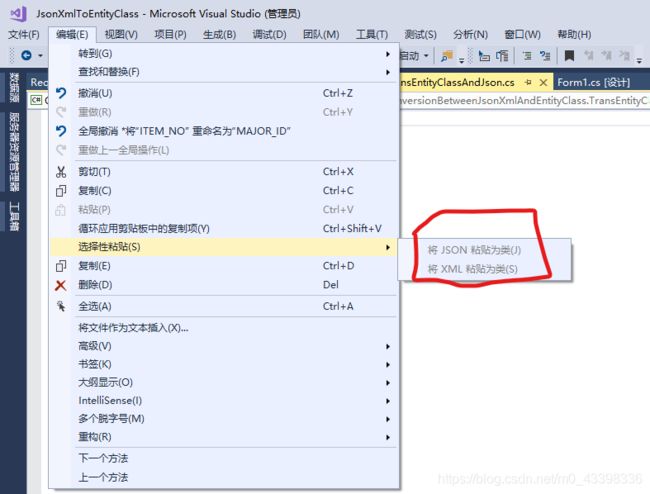Viewport: 650px width, 494px height.
Task: Switch to the Form1.cs [设计] tab
Action: pos(594,82)
